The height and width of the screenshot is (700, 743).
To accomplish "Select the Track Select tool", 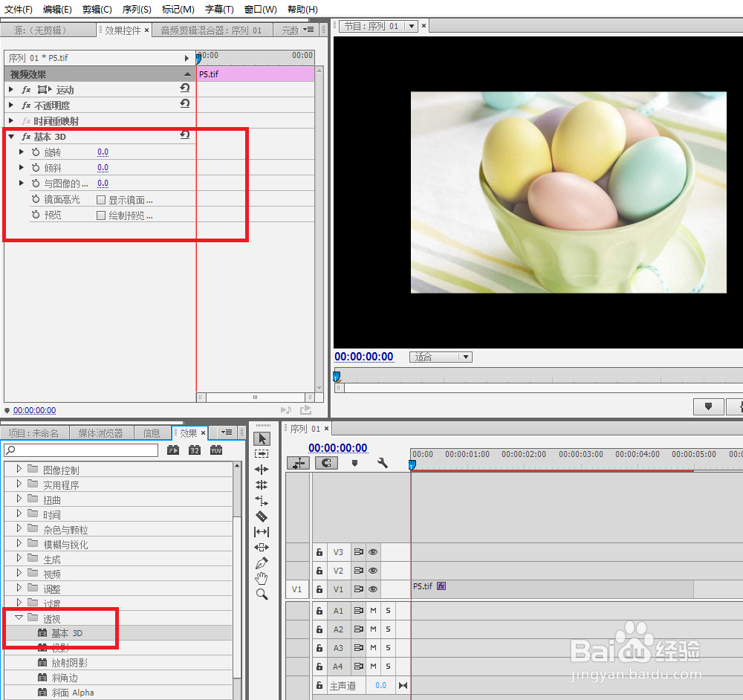I will click(x=262, y=454).
